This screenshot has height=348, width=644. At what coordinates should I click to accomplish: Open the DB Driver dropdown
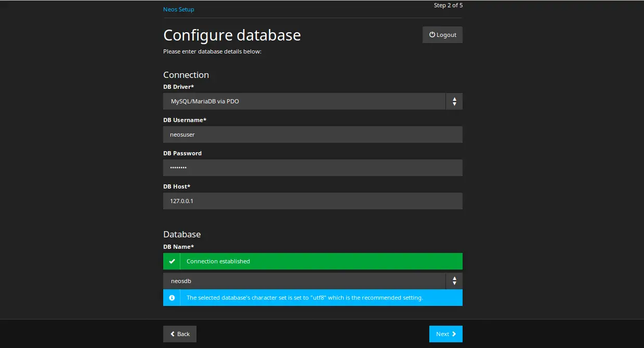click(x=313, y=101)
